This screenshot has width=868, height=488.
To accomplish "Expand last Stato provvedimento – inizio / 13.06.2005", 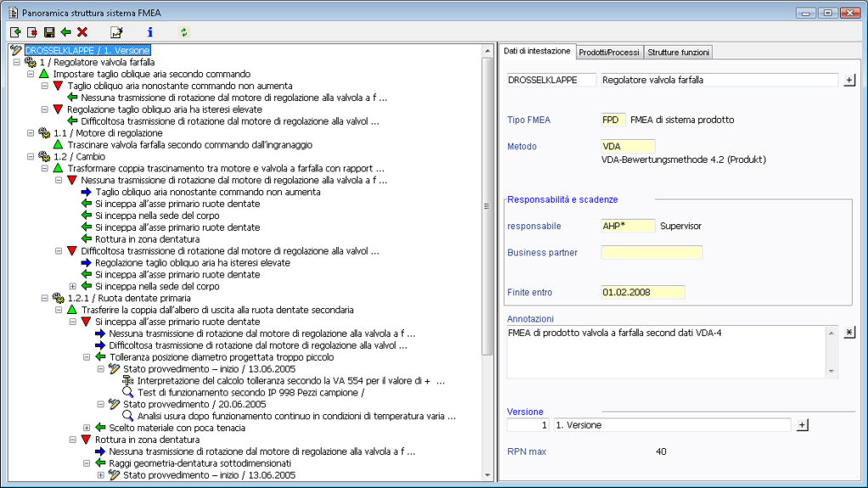I will 101,474.
